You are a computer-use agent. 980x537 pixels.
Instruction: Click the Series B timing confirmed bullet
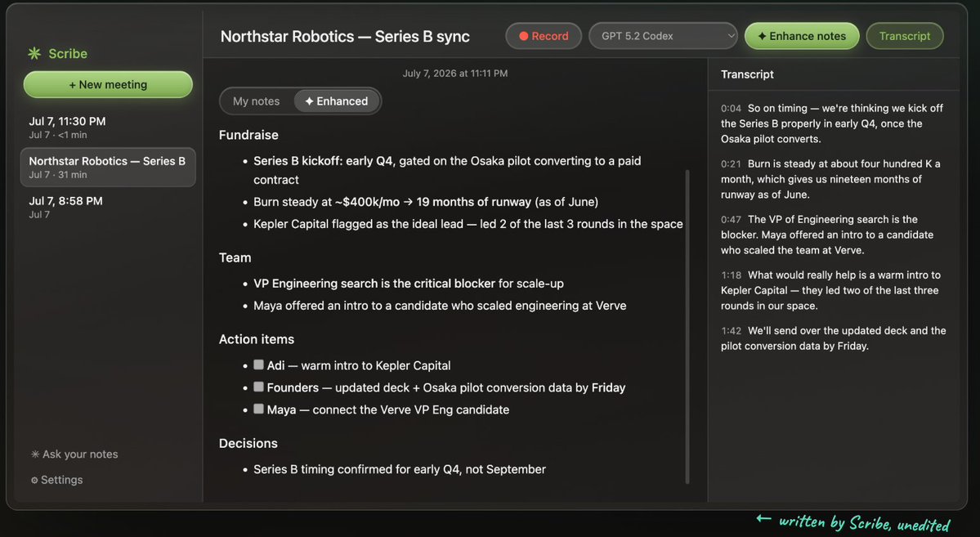(400, 469)
